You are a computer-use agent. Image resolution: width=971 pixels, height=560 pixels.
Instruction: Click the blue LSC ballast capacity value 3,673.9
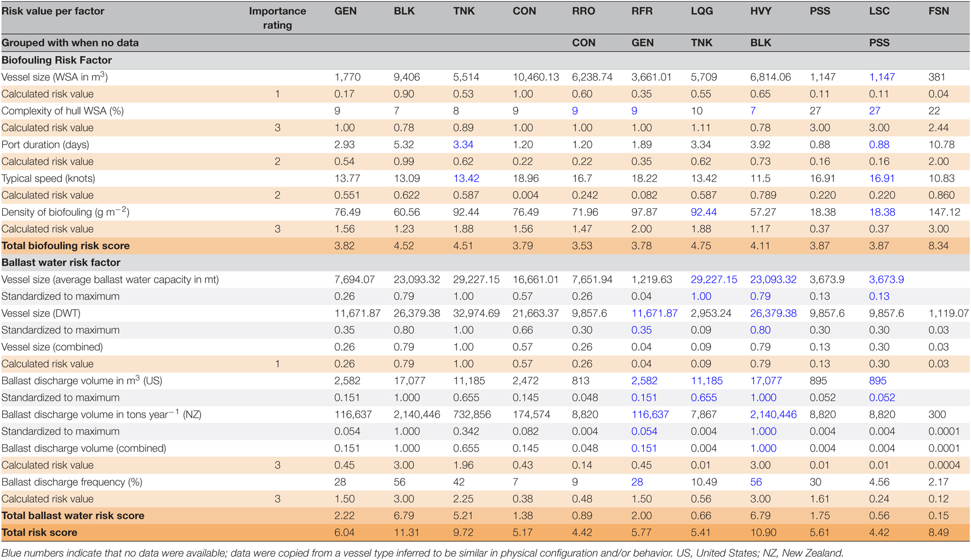[x=886, y=279]
